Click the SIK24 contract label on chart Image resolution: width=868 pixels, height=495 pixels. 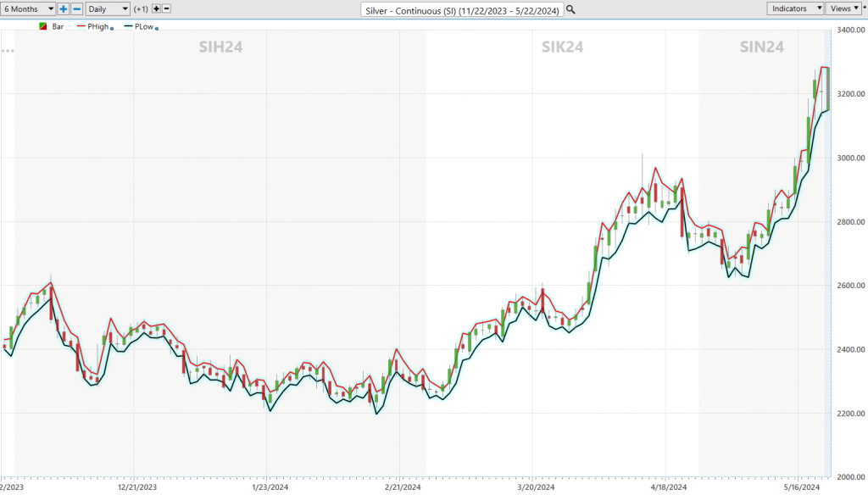click(x=562, y=47)
